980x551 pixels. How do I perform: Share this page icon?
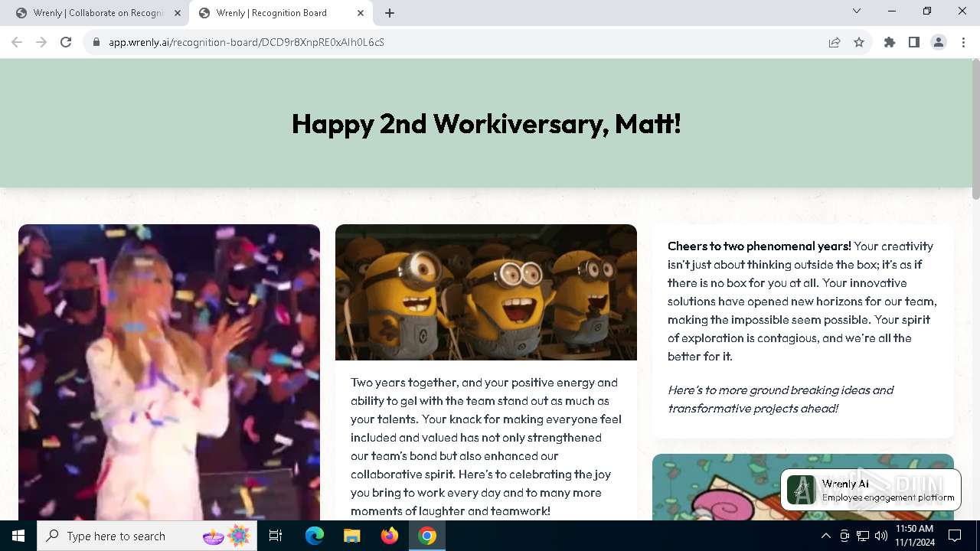pos(835,42)
